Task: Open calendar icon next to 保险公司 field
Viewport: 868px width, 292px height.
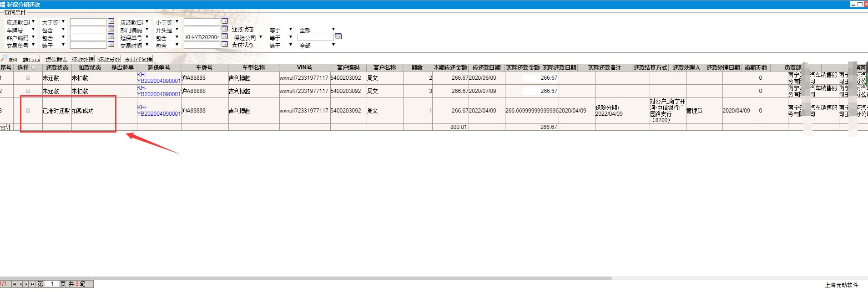Action: point(338,36)
